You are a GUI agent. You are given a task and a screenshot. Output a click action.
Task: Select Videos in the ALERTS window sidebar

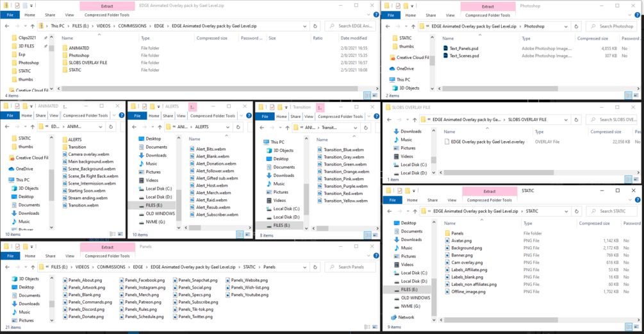(x=151, y=180)
